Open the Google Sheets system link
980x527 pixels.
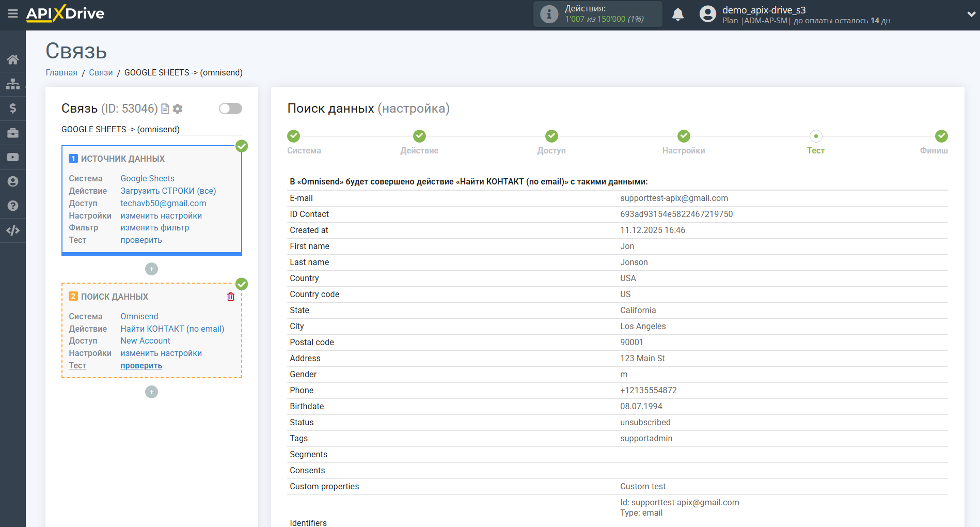[147, 178]
